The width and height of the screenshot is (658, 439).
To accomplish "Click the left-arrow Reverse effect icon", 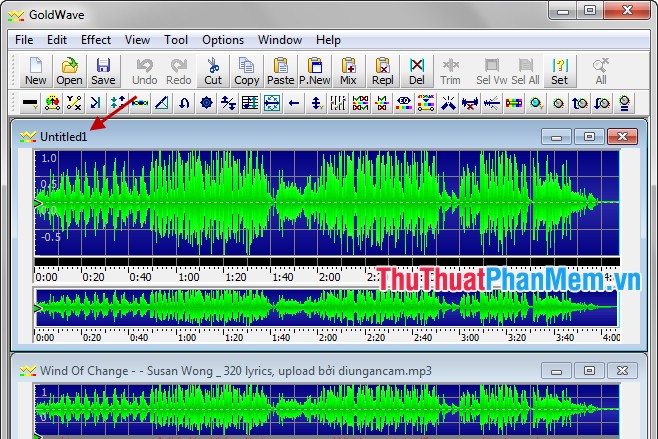I will click(294, 103).
